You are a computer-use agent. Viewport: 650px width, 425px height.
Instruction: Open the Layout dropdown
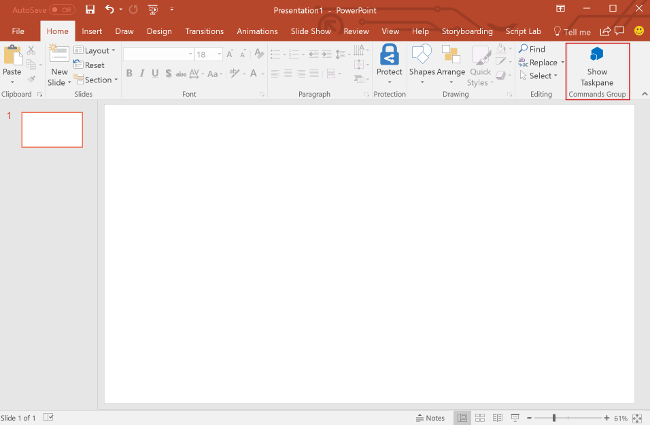click(95, 51)
